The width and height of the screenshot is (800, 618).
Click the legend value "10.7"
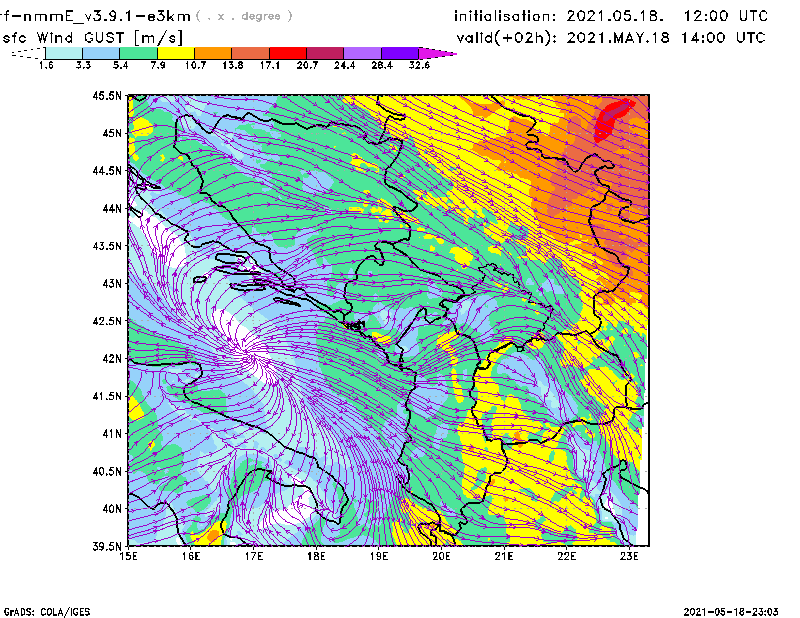[195, 65]
